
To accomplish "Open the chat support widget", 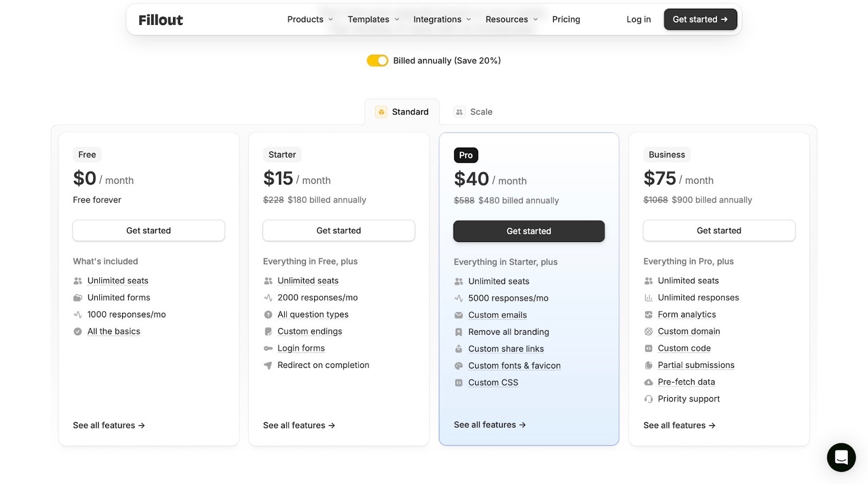I will click(x=841, y=457).
